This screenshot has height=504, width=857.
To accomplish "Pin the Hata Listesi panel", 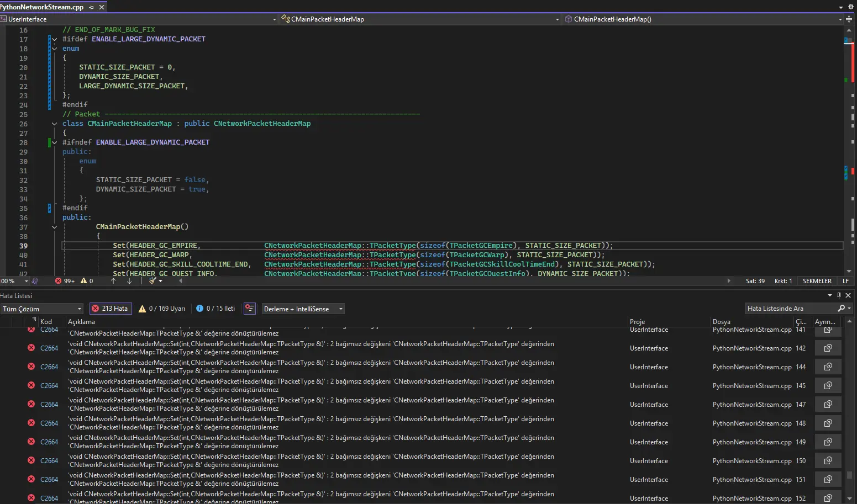I will [x=839, y=295].
